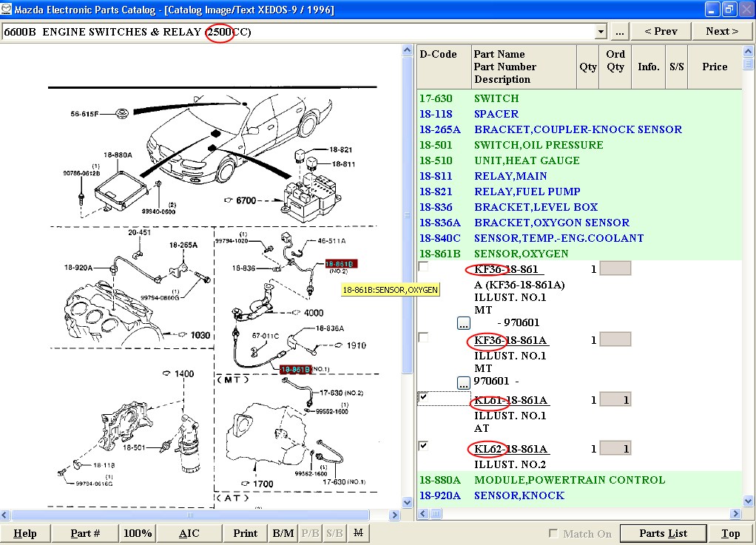Select the 17-630 SWITCH row
The width and height of the screenshot is (756, 545).
click(579, 98)
